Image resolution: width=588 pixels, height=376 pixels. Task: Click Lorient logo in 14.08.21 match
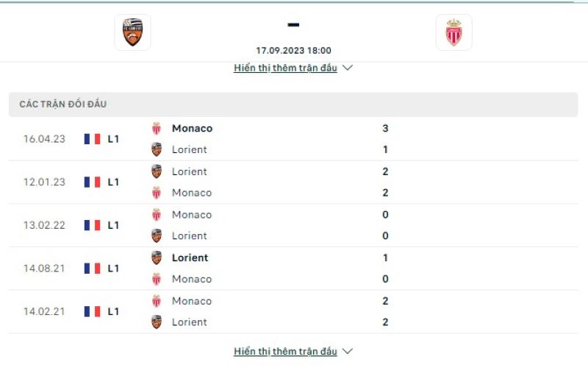(x=157, y=258)
